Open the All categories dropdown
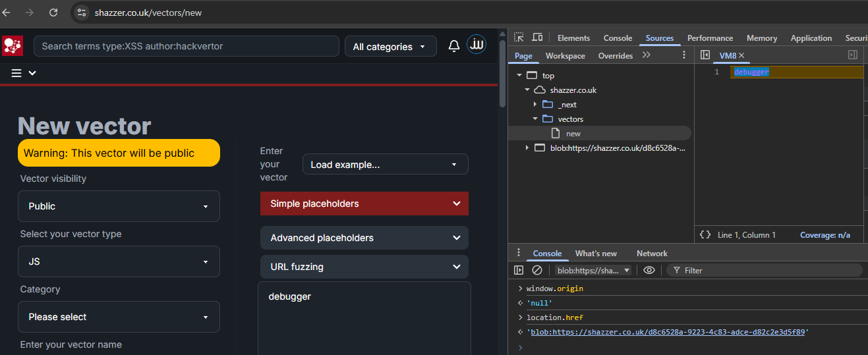This screenshot has width=868, height=355. [x=391, y=47]
